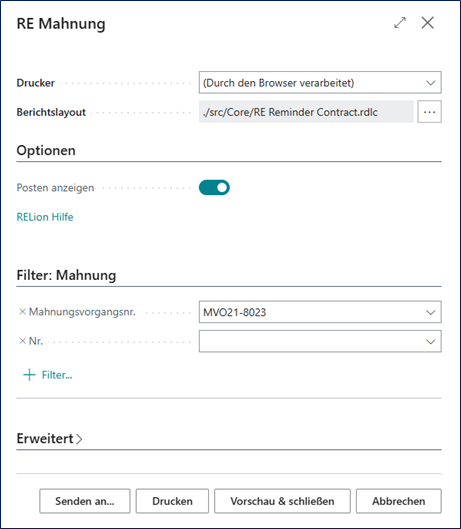This screenshot has width=461, height=529.
Task: Open Berichtslayout lookup with ellipsis button
Action: (x=429, y=112)
